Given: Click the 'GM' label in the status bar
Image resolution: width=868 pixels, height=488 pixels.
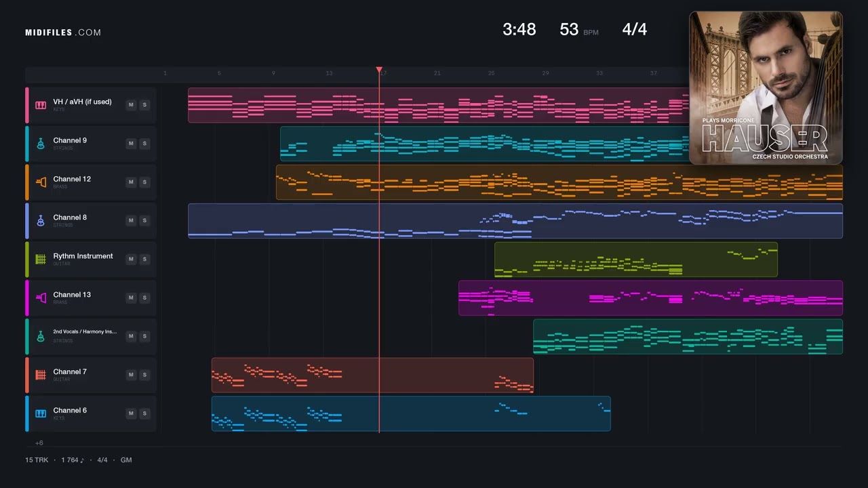Looking at the screenshot, I should pyautogui.click(x=126, y=460).
